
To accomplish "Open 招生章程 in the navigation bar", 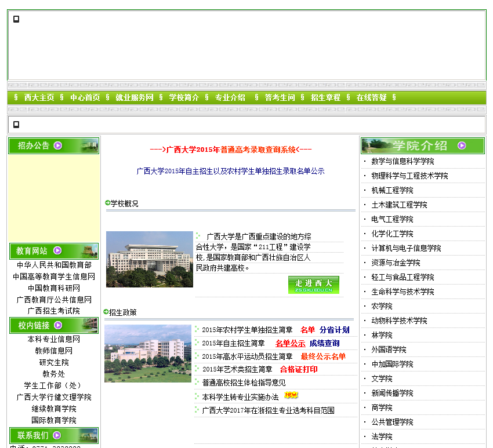I will [325, 97].
